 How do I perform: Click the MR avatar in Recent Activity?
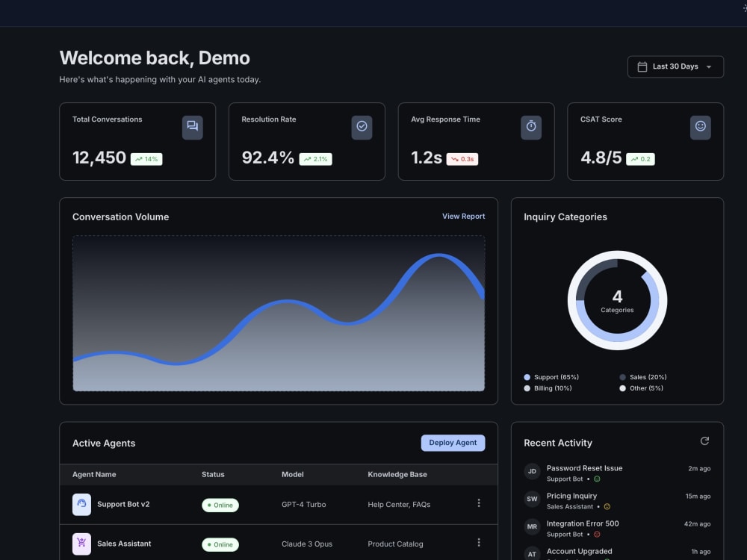pos(532,526)
